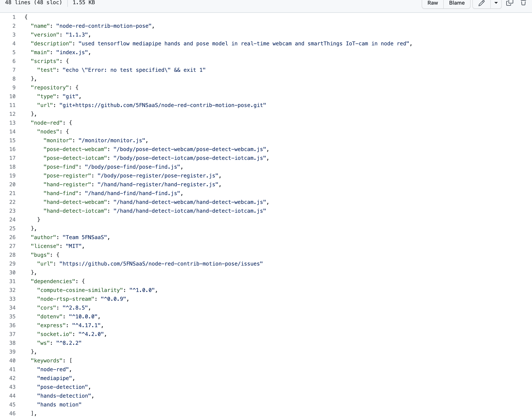Click the "pose-detect-webcam" key

(x=75, y=149)
